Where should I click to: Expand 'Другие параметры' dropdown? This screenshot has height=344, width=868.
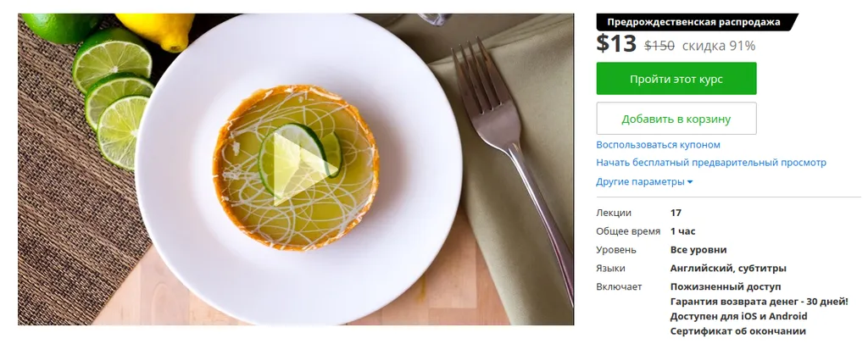(640, 182)
